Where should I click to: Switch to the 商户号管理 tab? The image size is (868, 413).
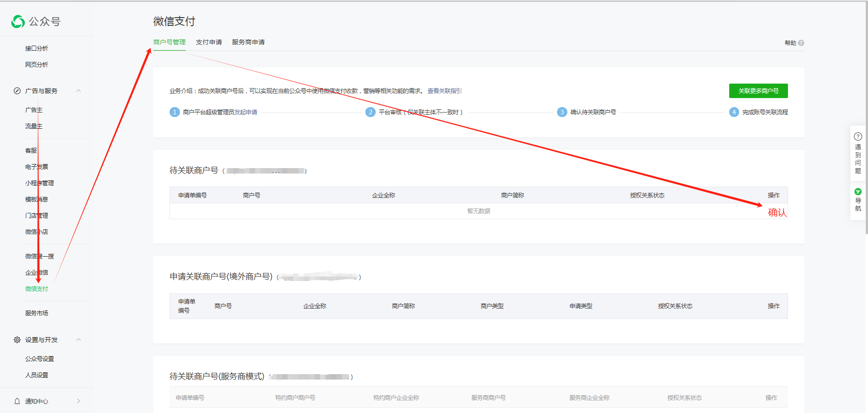tap(170, 42)
